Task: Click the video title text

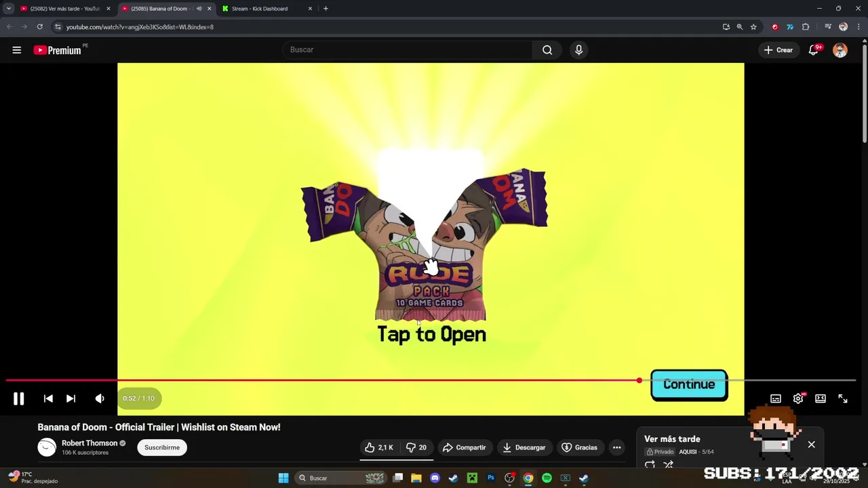Action: click(159, 427)
